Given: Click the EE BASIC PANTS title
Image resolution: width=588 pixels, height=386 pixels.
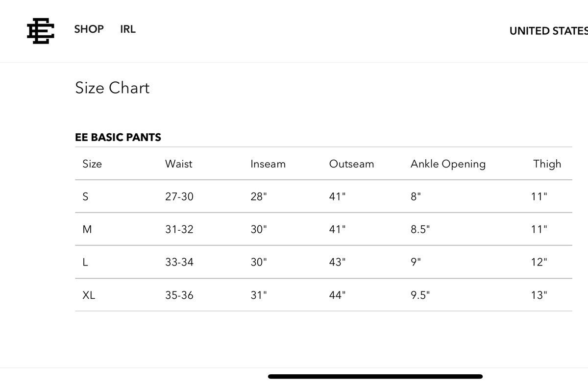Looking at the screenshot, I should (x=118, y=138).
